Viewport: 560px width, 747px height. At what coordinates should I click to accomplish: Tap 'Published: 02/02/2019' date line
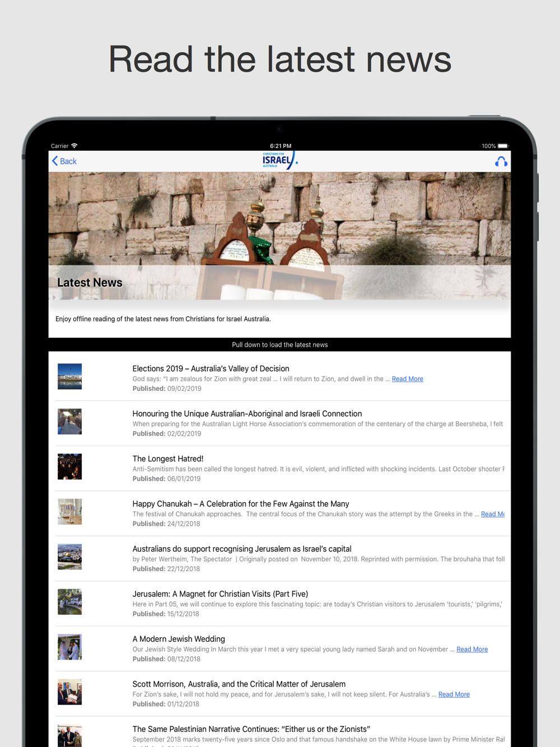167,433
